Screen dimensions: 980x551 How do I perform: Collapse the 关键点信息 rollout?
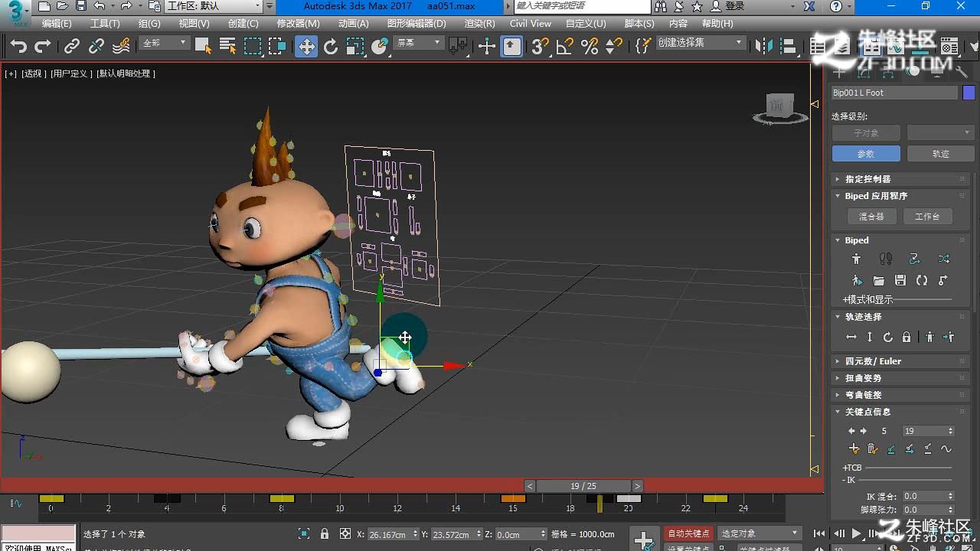(x=900, y=412)
